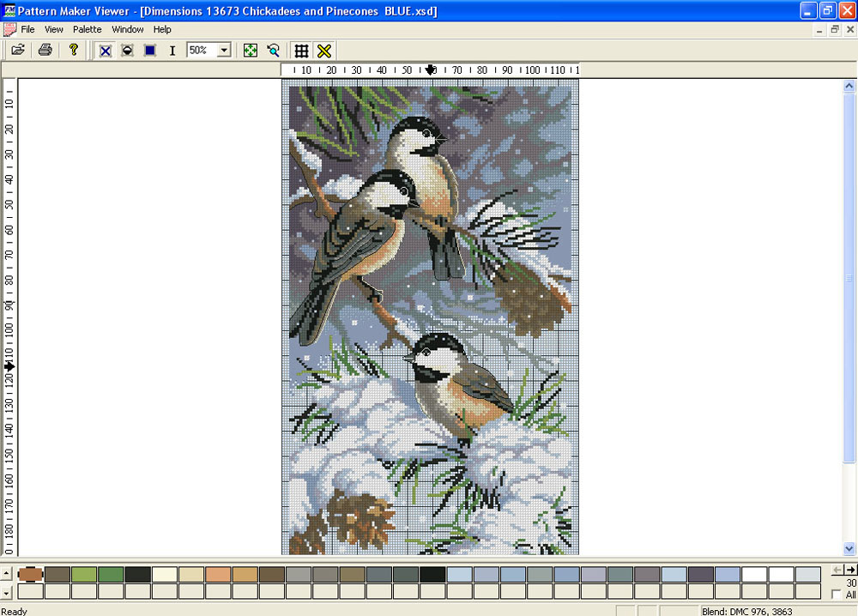Toggle the yellow X stitch display button
This screenshot has height=616, width=858.
(323, 51)
